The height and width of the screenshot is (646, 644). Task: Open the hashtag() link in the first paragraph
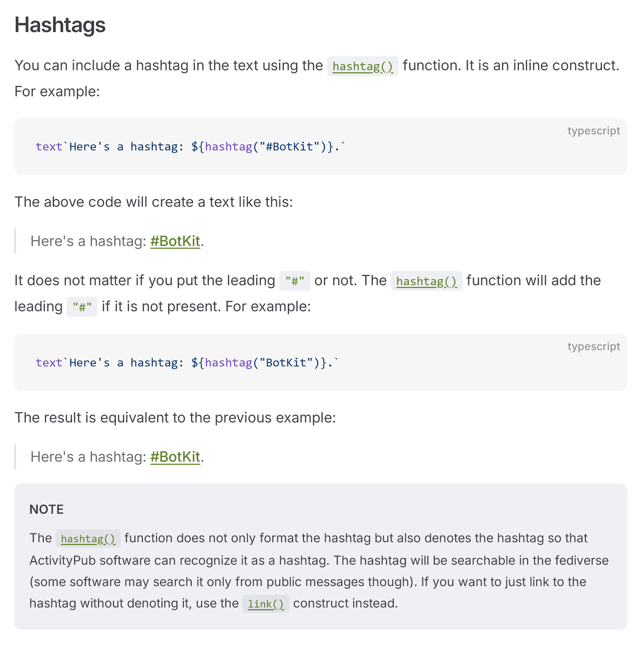pos(362,67)
